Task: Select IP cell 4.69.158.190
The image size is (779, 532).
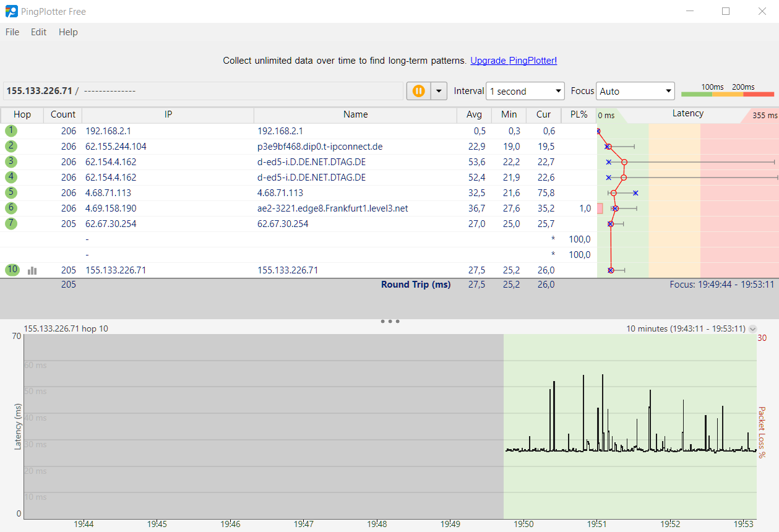Action: click(111, 208)
